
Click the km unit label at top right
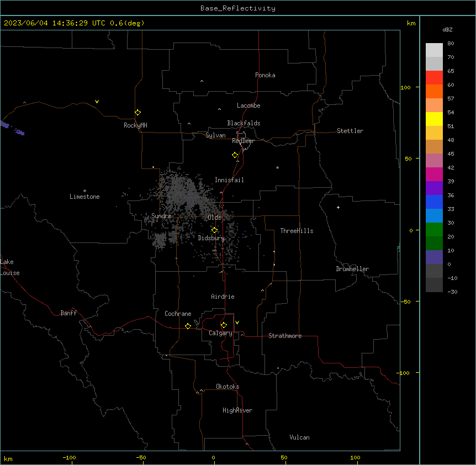(x=411, y=23)
